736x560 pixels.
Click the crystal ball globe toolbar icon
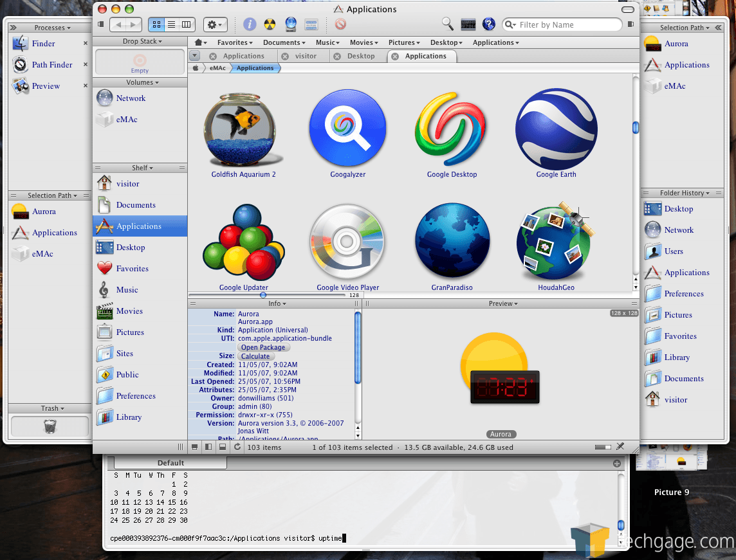point(291,24)
